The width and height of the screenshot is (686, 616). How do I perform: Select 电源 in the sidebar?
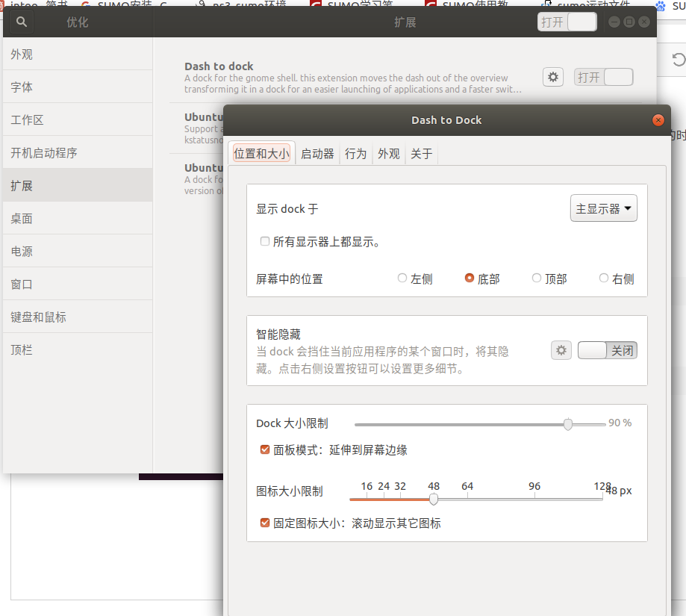tap(21, 251)
